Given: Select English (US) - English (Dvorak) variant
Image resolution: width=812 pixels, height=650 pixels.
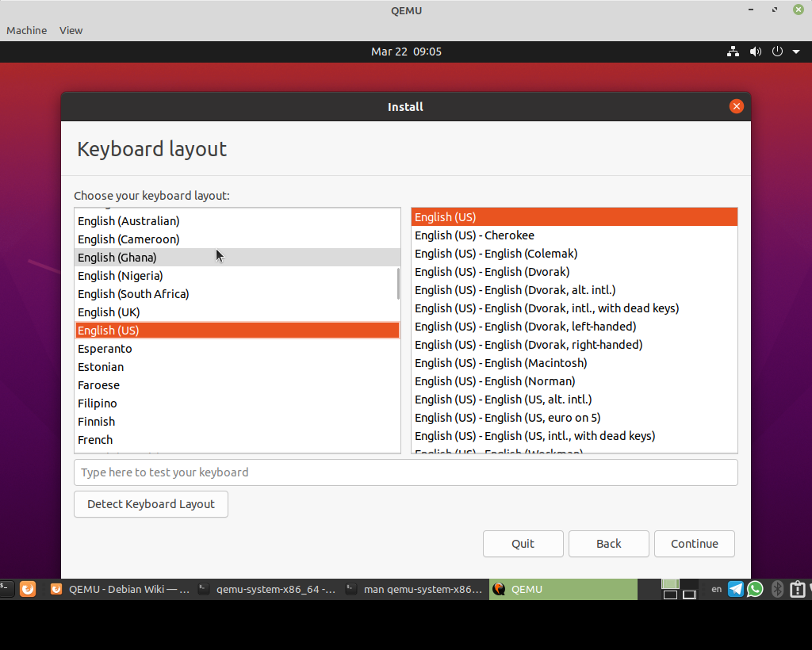Looking at the screenshot, I should click(574, 272).
